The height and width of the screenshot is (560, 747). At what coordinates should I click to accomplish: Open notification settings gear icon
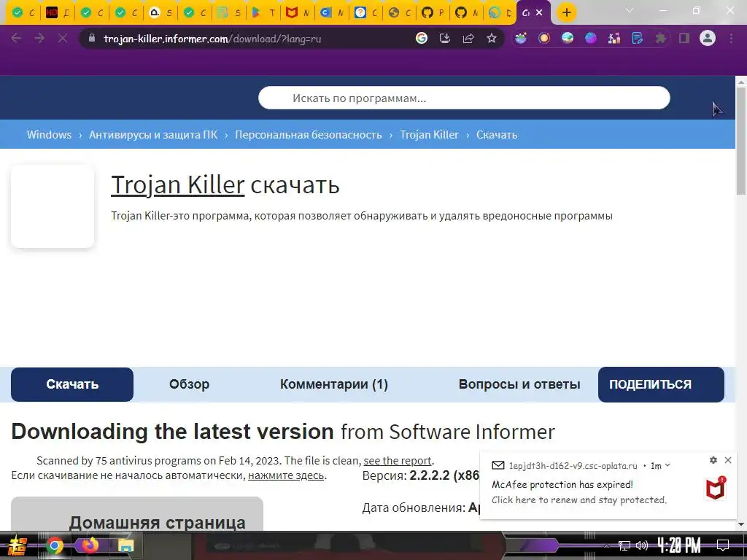(x=713, y=460)
